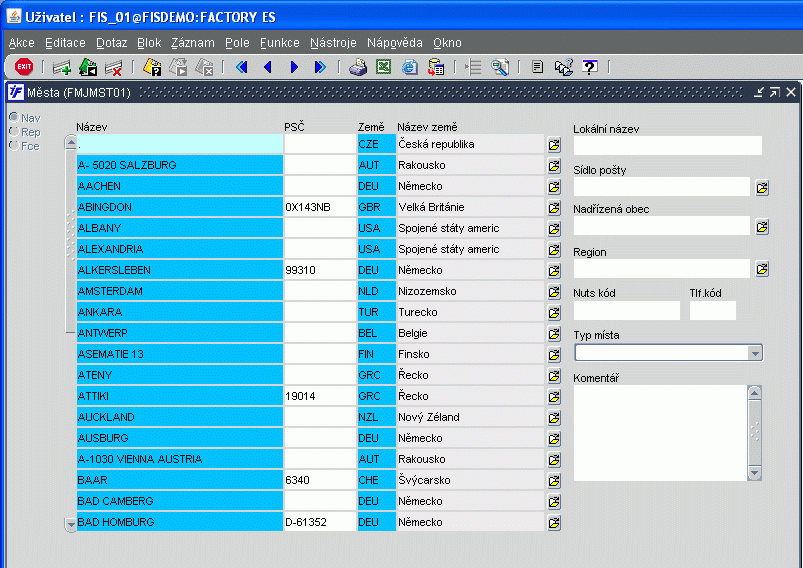
Task: Click the Lokální název input field
Action: point(668,145)
